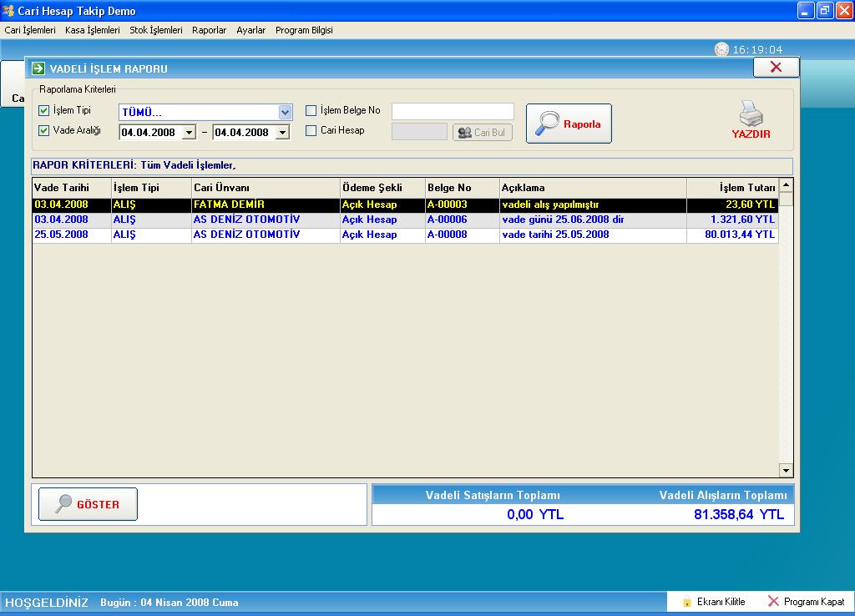Click the table scrollbar down arrow
The width and height of the screenshot is (855, 616).
point(785,470)
